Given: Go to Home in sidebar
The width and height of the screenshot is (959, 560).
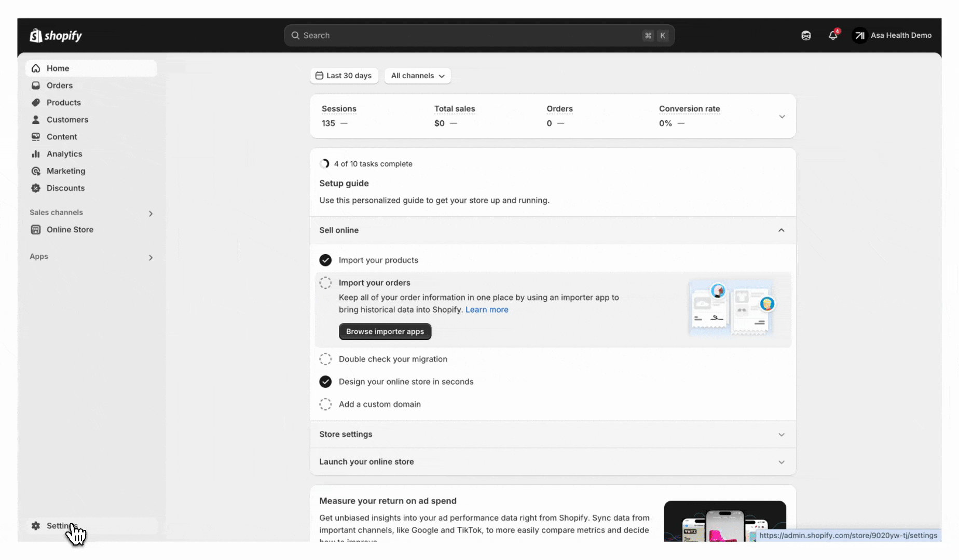Looking at the screenshot, I should (91, 68).
